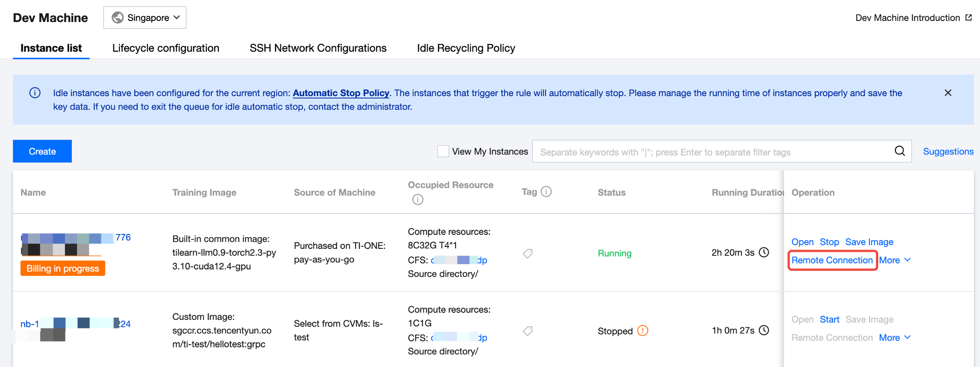Click the search magnifier icon
The width and height of the screenshot is (980, 367).
click(899, 151)
